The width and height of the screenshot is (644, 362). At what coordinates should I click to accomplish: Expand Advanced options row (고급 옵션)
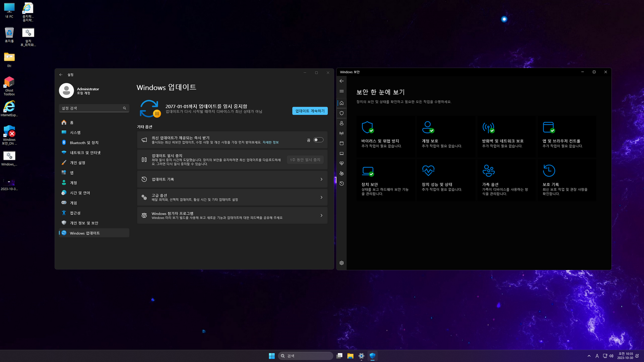232,197
